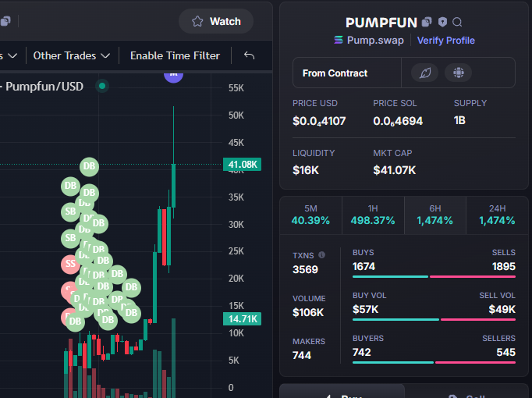The image size is (532, 398).
Task: Click the 498.37% 1H change value
Action: tap(373, 221)
